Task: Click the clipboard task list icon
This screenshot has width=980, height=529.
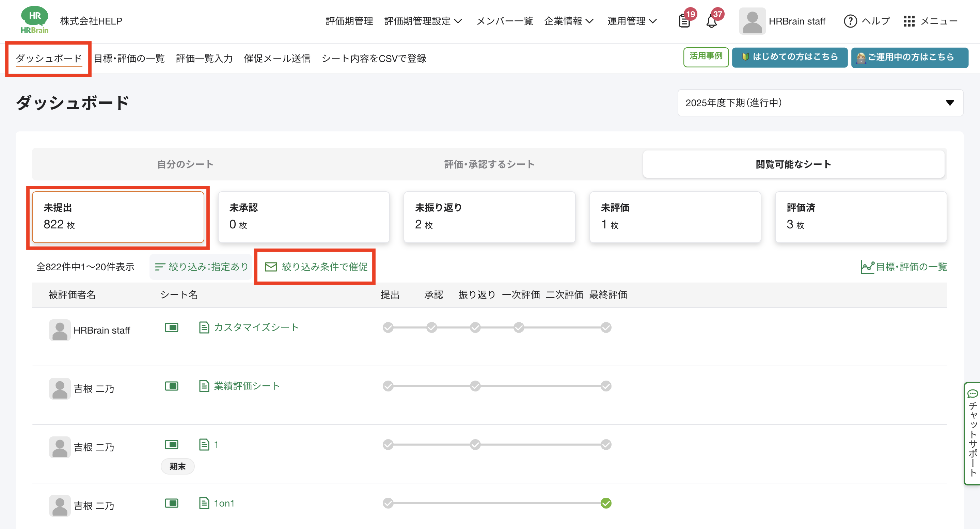Action: coord(684,22)
